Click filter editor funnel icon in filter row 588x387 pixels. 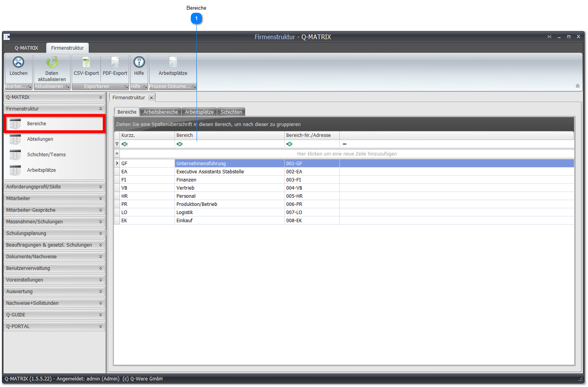[117, 144]
